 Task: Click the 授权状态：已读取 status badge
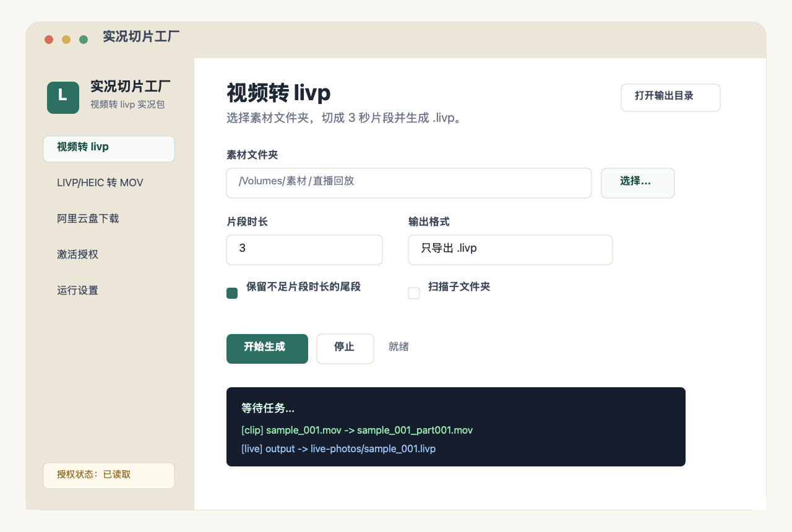[109, 476]
